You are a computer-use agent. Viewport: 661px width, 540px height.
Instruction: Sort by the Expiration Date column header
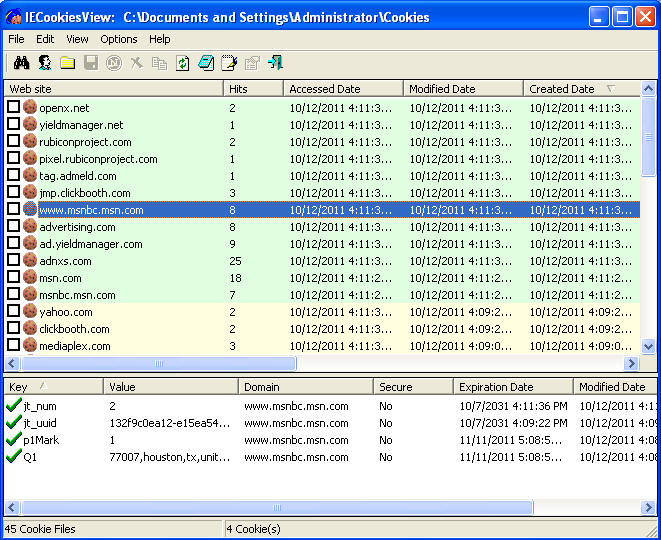(x=513, y=387)
